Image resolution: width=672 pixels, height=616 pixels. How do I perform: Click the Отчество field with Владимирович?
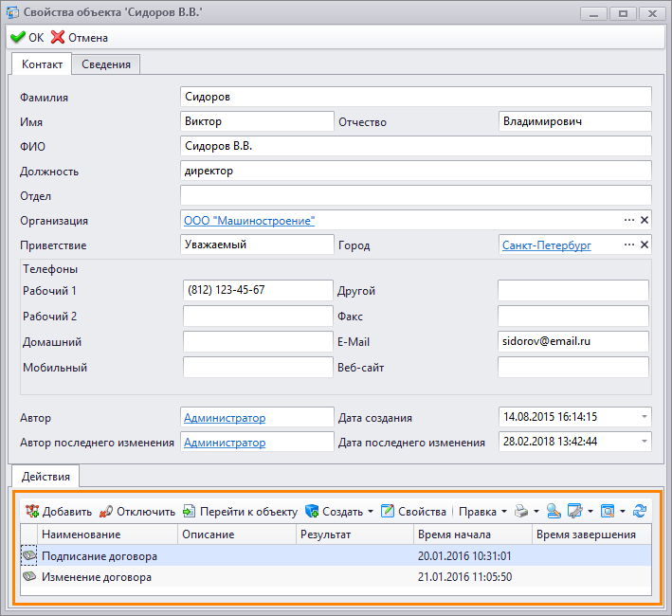point(574,121)
